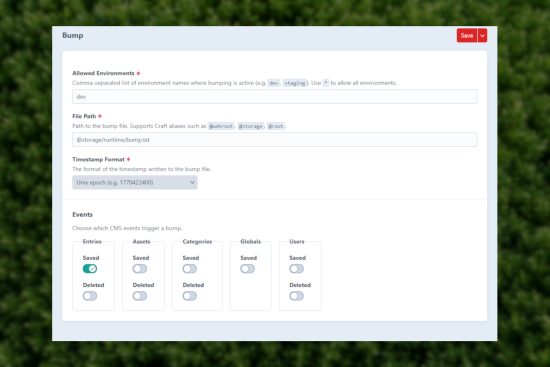Click the red Save button
This screenshot has height=367, width=550.
[x=467, y=35]
